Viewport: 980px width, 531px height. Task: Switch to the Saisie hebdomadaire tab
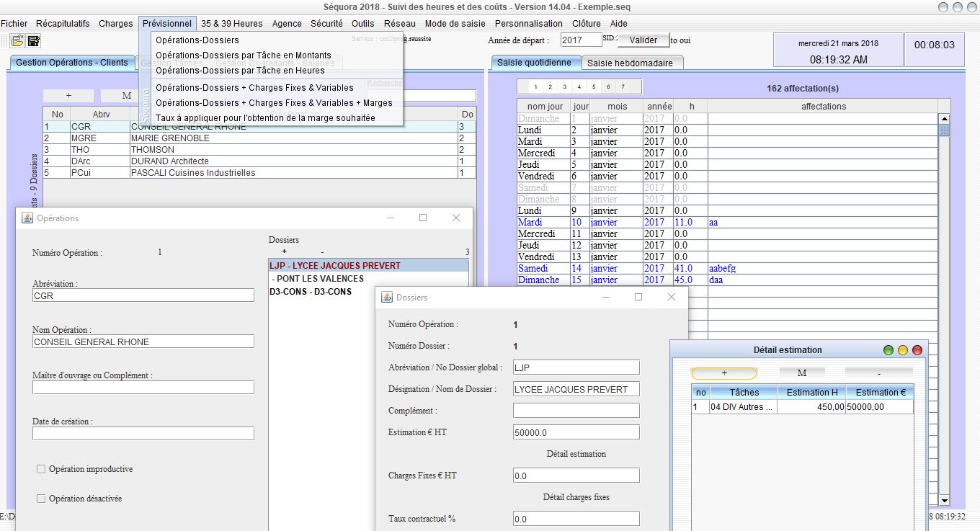(x=630, y=63)
